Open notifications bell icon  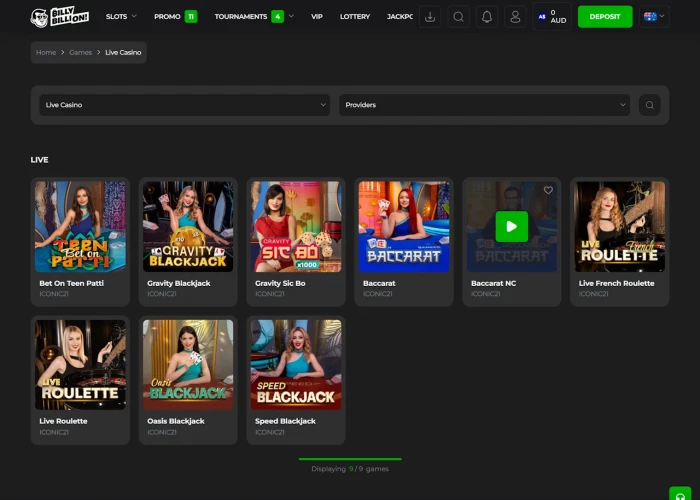487,17
